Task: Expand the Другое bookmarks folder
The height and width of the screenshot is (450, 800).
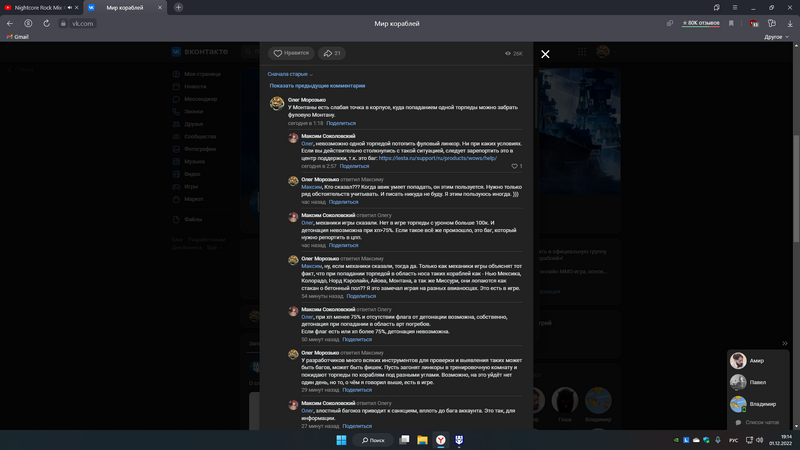Action: tap(776, 37)
